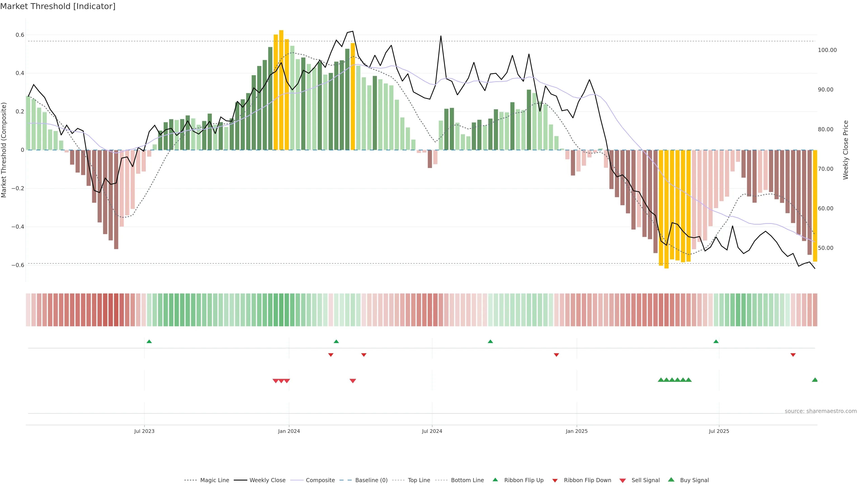
Task: Click the red ribbon flip down marker near Dec 2024
Action: pos(556,355)
